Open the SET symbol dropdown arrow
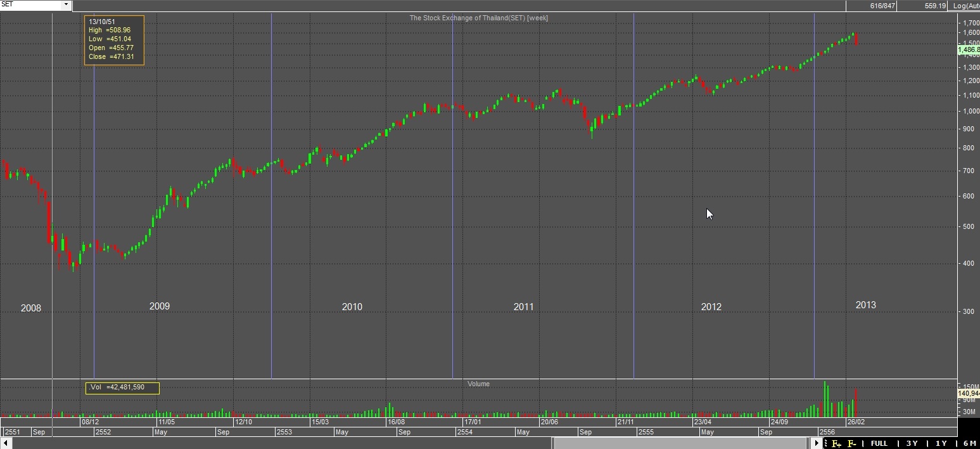 click(66, 4)
